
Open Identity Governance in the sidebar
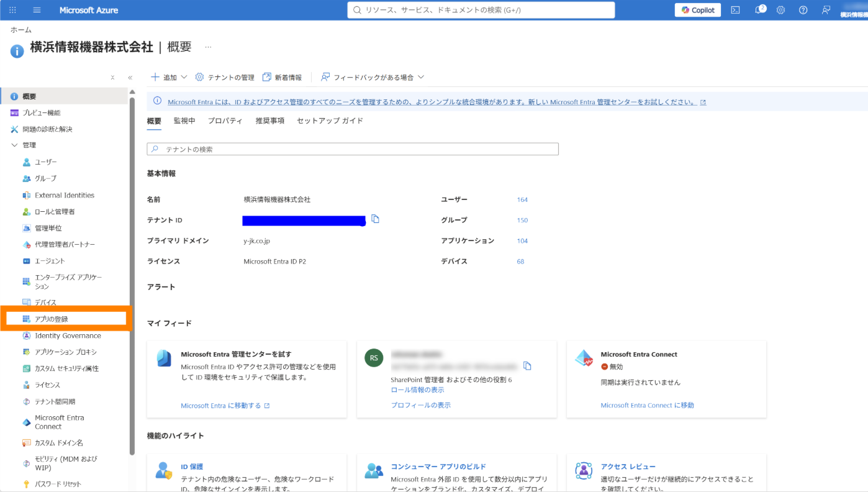(x=68, y=335)
